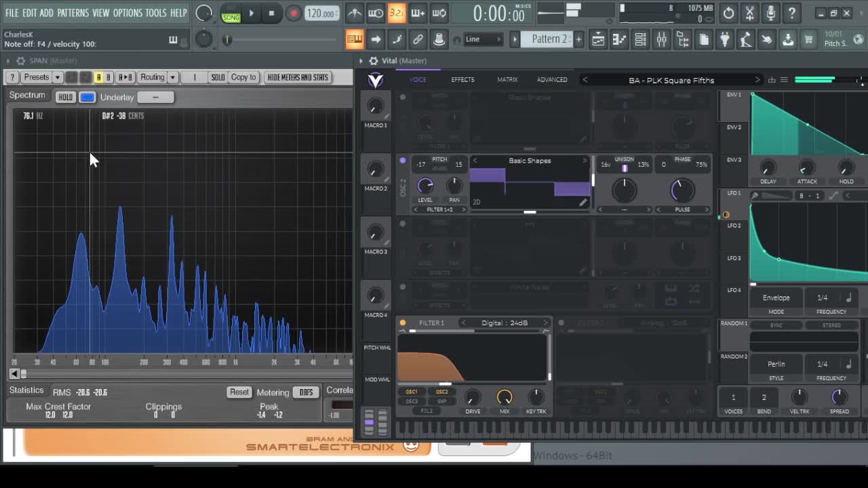Open the metronome toggle icon
Image resolution: width=868 pixels, height=488 pixels.
354,13
